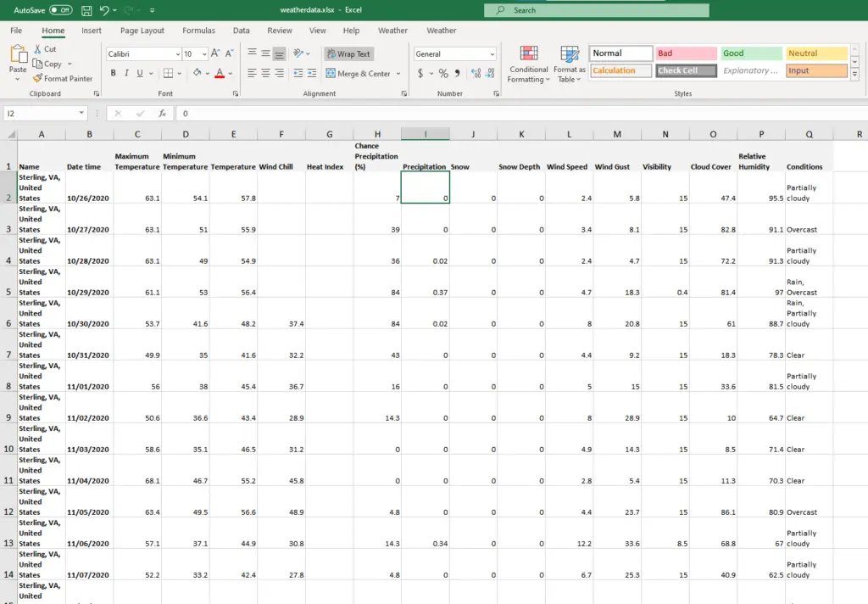The height and width of the screenshot is (604, 868).
Task: Click in the Search box
Action: (602, 10)
